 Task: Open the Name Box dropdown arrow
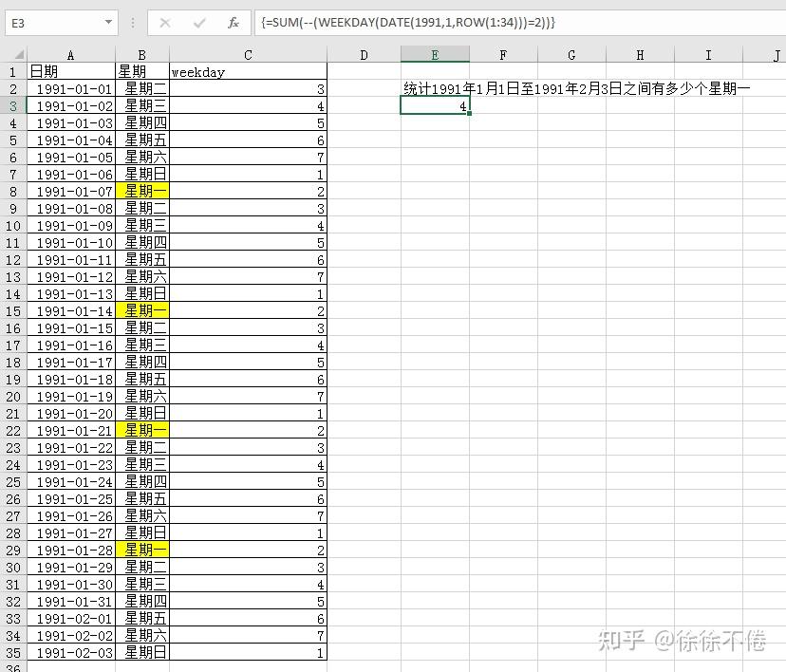click(108, 23)
